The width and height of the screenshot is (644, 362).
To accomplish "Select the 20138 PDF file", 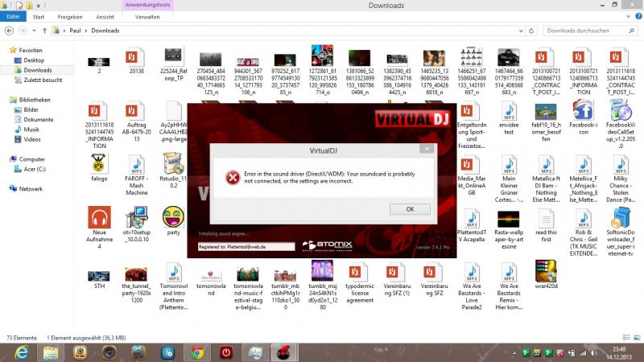I will pyautogui.click(x=136, y=61).
